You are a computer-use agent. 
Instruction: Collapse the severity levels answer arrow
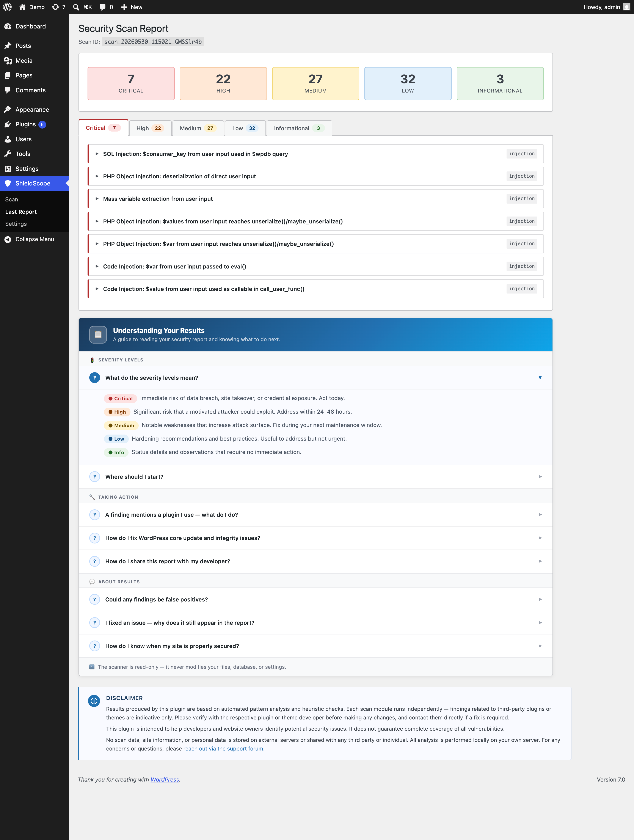[540, 377]
